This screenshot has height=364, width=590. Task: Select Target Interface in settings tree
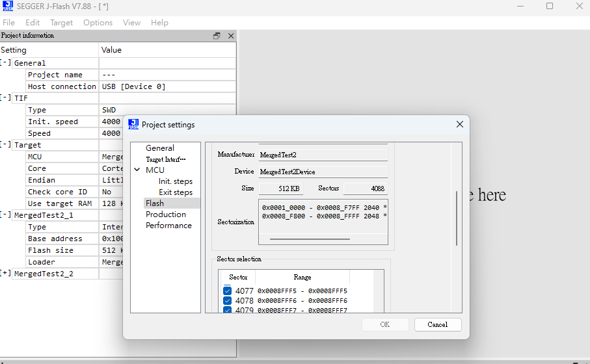pos(166,159)
